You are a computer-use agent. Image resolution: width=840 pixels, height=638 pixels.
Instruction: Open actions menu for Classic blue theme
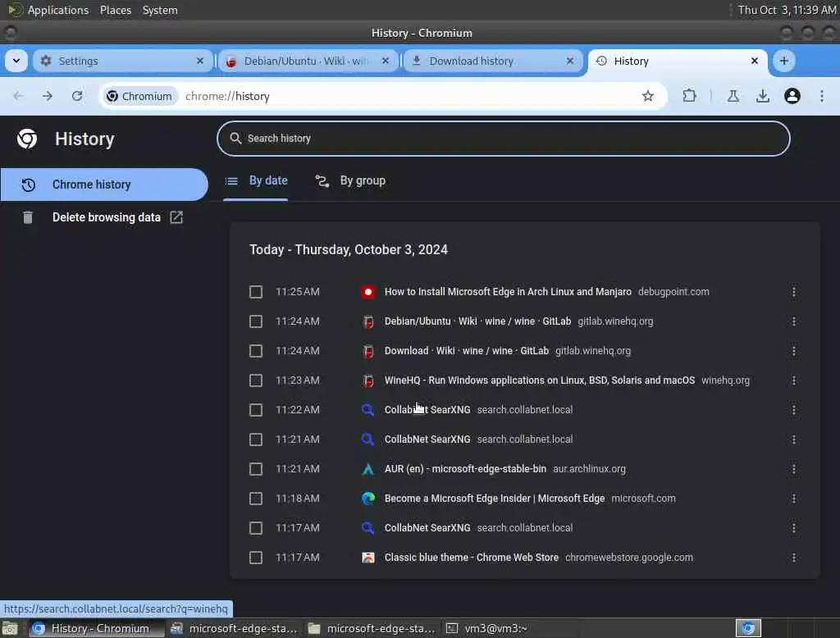click(x=793, y=558)
